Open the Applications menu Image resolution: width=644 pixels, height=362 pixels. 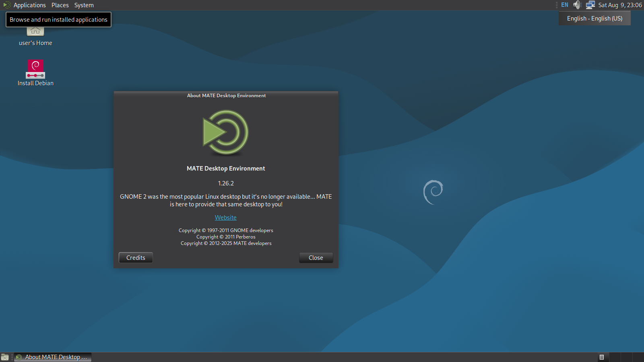(29, 5)
